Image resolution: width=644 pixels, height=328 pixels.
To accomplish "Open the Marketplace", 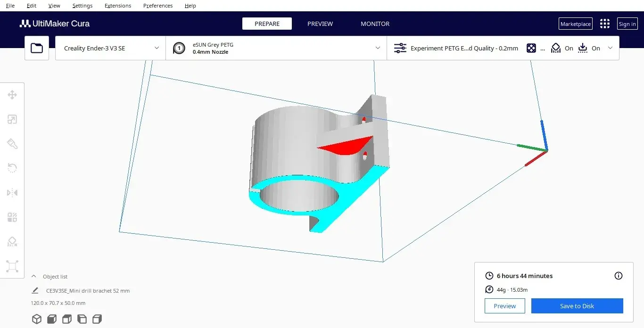I will [576, 24].
